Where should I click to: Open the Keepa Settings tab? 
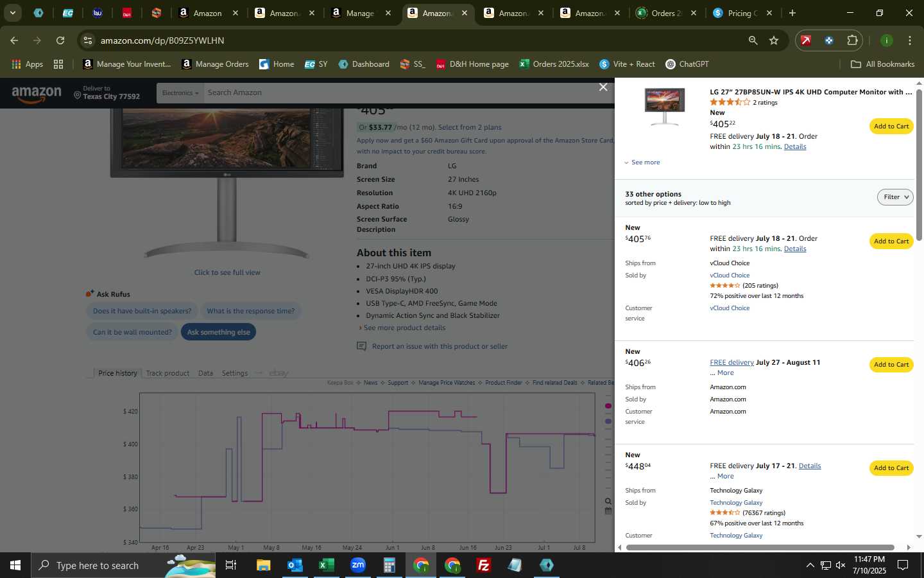[235, 373]
